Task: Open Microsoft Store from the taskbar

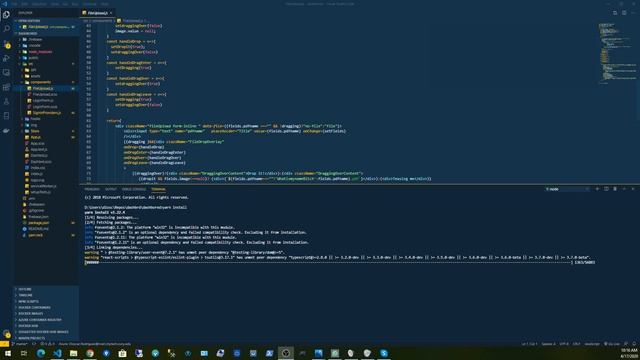Action: coord(122,353)
